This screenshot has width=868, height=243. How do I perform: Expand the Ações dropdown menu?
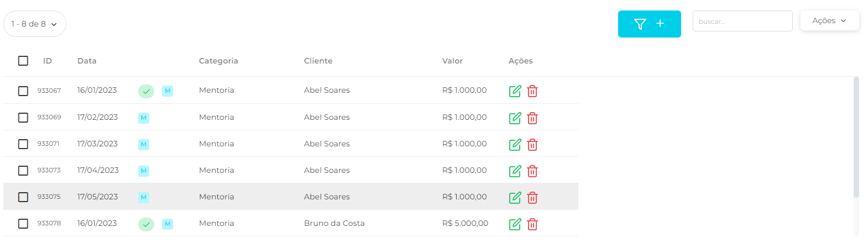click(829, 21)
